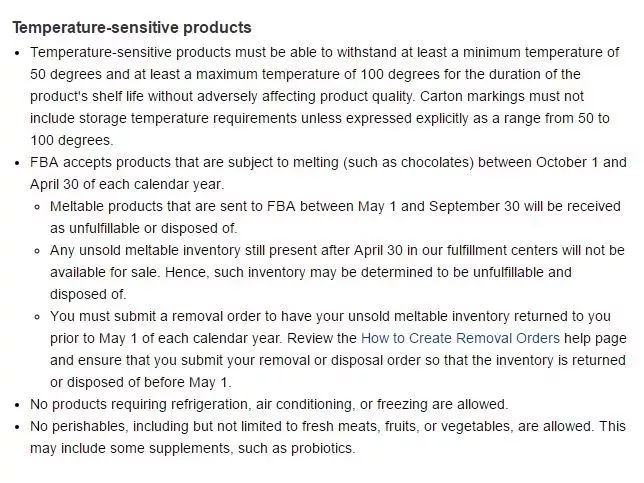Click the 'No products requiring refrigeration' sentence
This screenshot has width=644, height=483.
[269, 404]
